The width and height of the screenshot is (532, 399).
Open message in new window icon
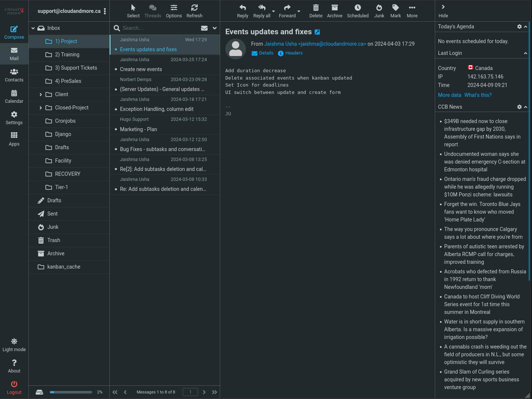[x=317, y=32]
